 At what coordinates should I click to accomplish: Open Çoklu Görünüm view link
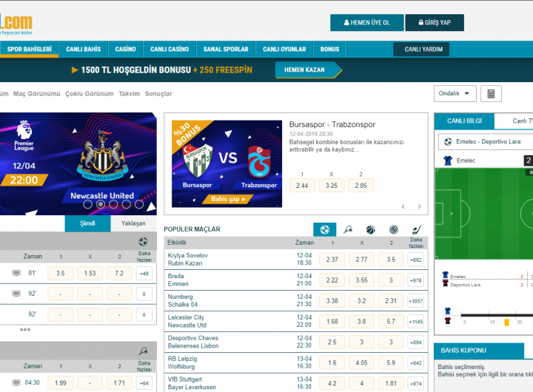tap(90, 94)
